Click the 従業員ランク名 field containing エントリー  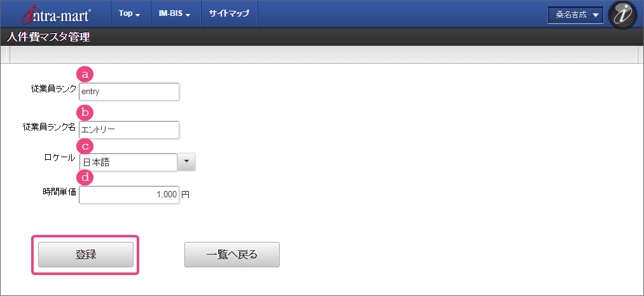pos(129,130)
